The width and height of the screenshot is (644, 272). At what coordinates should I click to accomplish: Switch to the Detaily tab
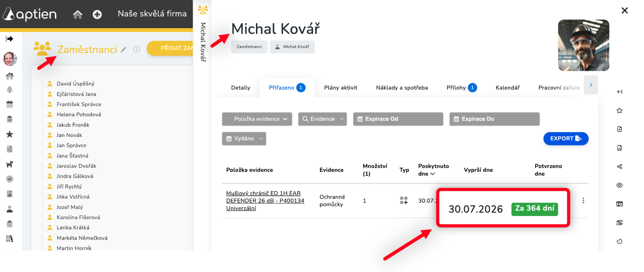240,88
